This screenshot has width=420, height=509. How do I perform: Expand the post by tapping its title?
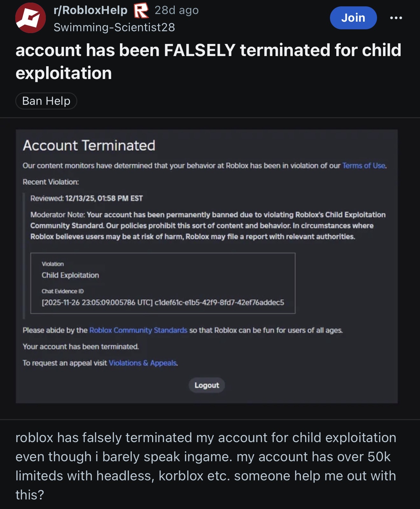208,61
